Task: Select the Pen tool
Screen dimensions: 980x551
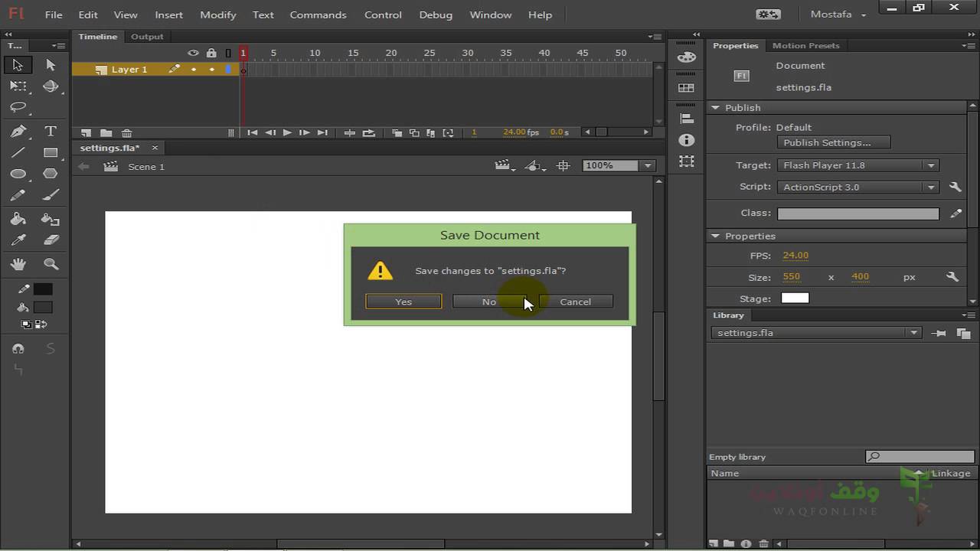Action: click(18, 131)
